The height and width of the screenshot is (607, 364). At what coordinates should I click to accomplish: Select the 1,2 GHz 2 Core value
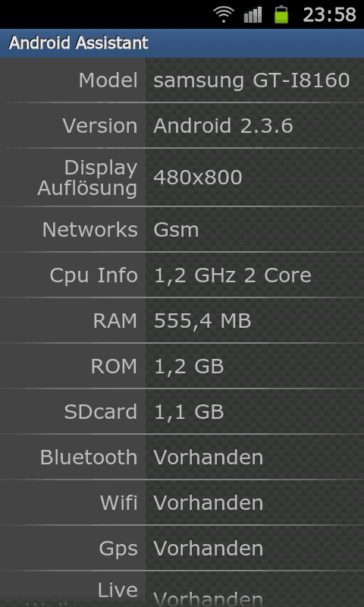(x=233, y=275)
